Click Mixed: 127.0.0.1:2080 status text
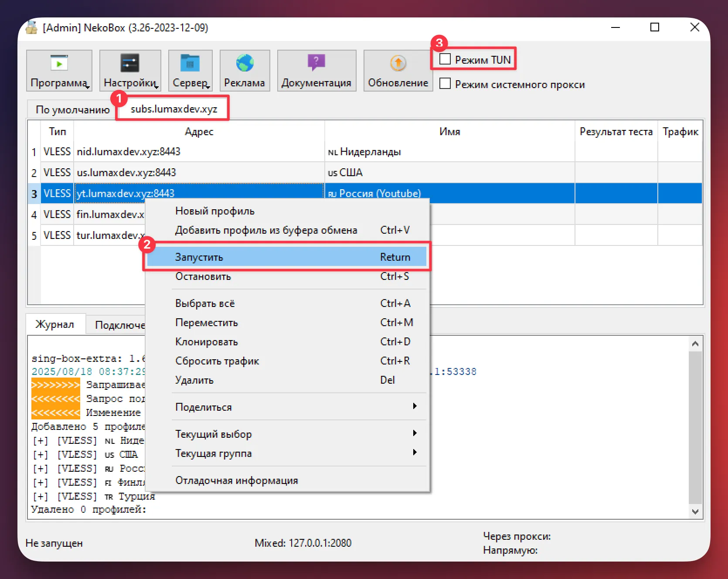Image resolution: width=728 pixels, height=579 pixels. (303, 543)
